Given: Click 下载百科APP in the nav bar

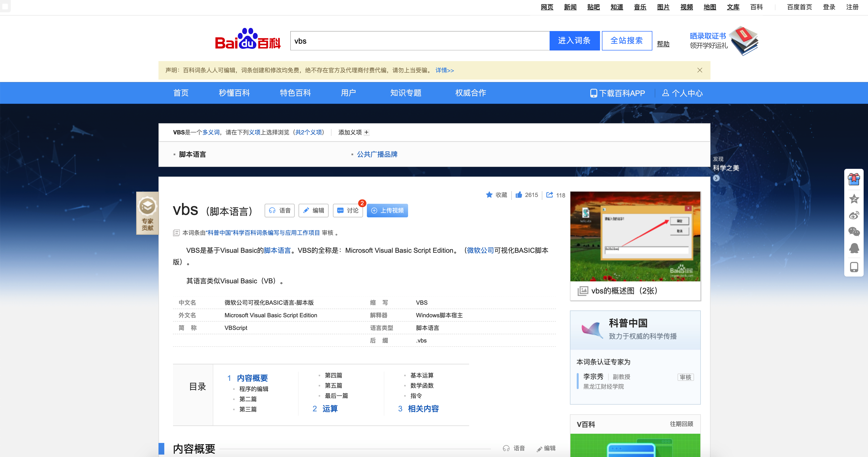Looking at the screenshot, I should click(x=617, y=93).
